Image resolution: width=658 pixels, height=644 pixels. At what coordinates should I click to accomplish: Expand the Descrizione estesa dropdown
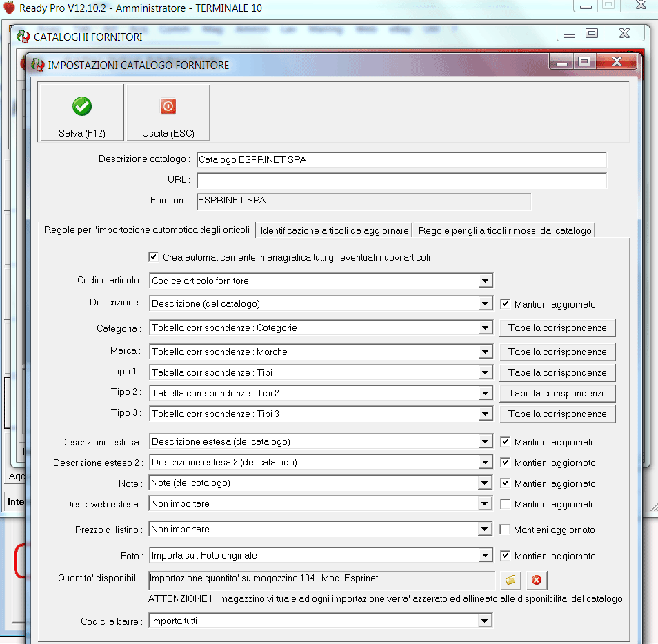[x=485, y=441]
